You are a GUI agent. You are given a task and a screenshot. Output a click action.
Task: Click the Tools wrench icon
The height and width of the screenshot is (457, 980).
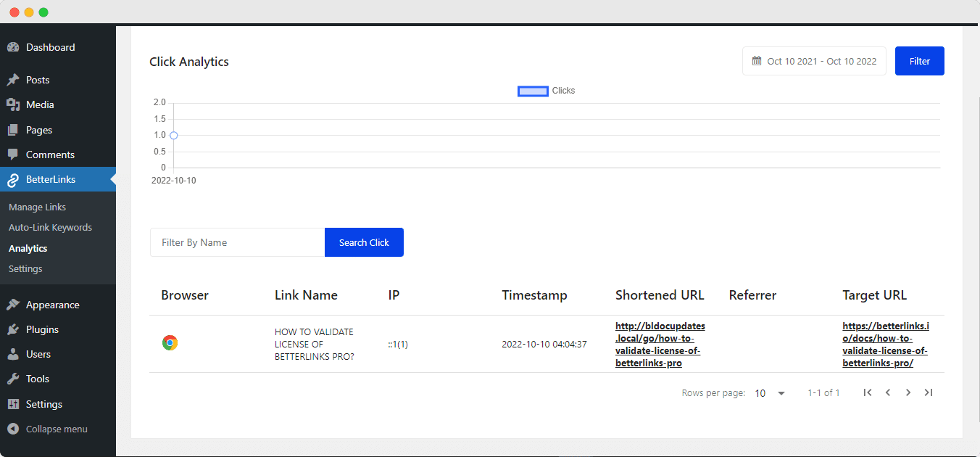pos(13,379)
